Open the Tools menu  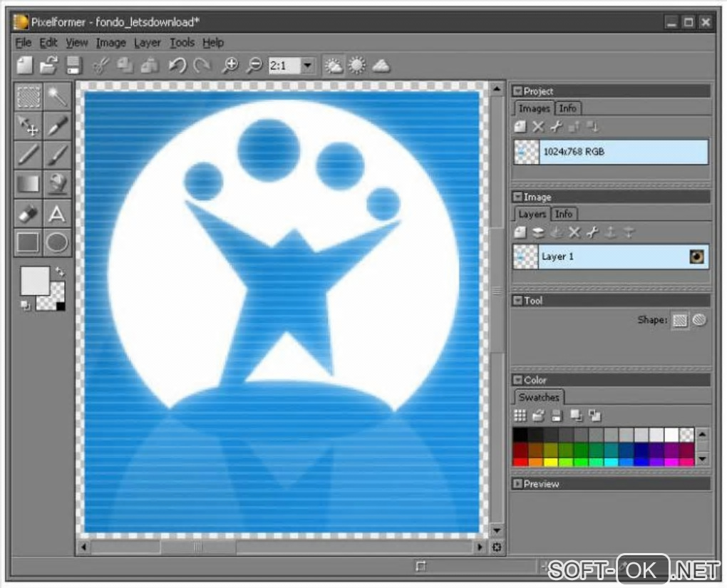point(182,43)
